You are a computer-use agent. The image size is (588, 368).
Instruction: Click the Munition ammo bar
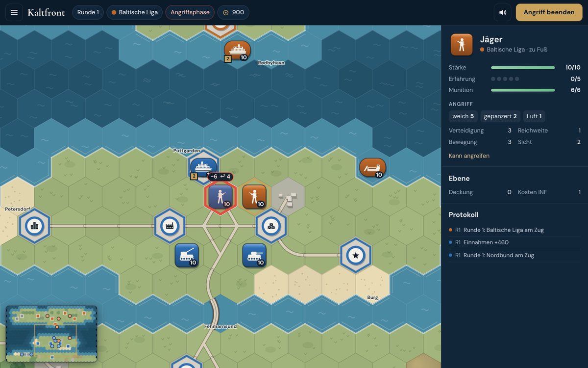tap(523, 90)
